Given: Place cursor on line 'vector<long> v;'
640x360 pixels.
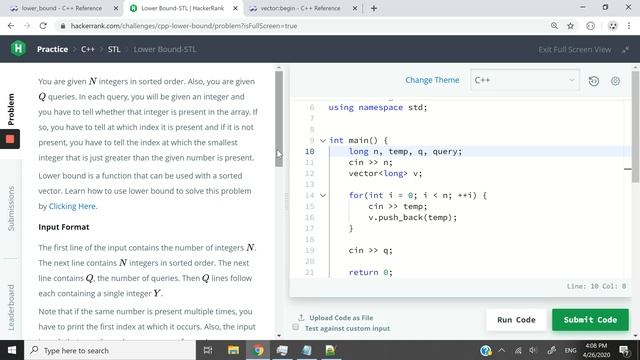Looking at the screenshot, I should [385, 173].
